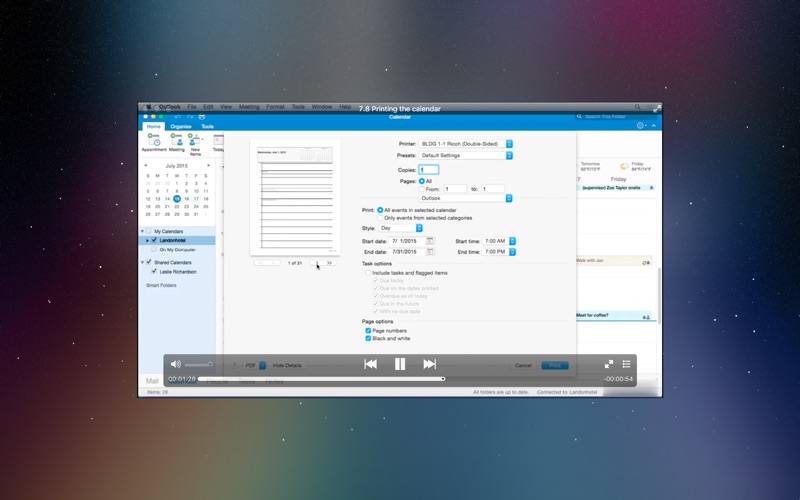800x500 pixels.
Task: Open the Printer dropdown
Action: click(465, 144)
